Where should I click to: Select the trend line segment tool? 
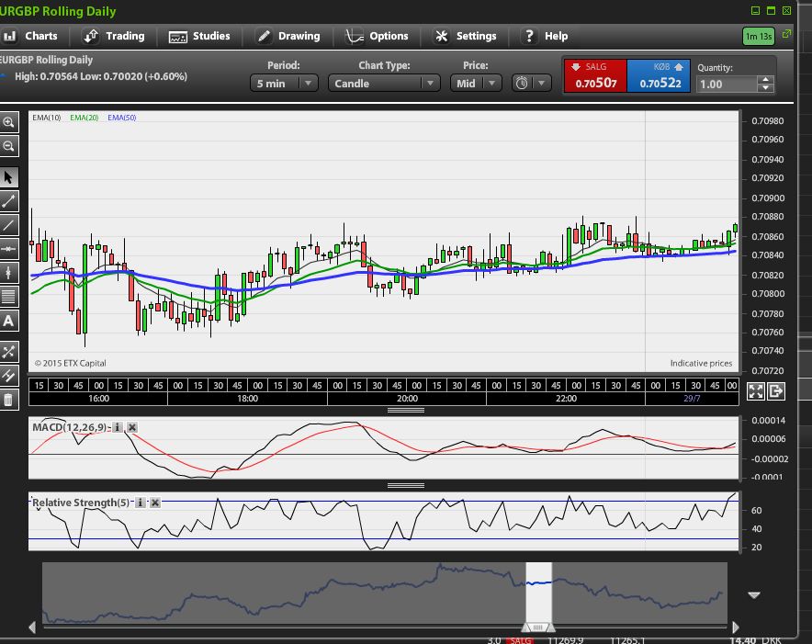(x=9, y=201)
